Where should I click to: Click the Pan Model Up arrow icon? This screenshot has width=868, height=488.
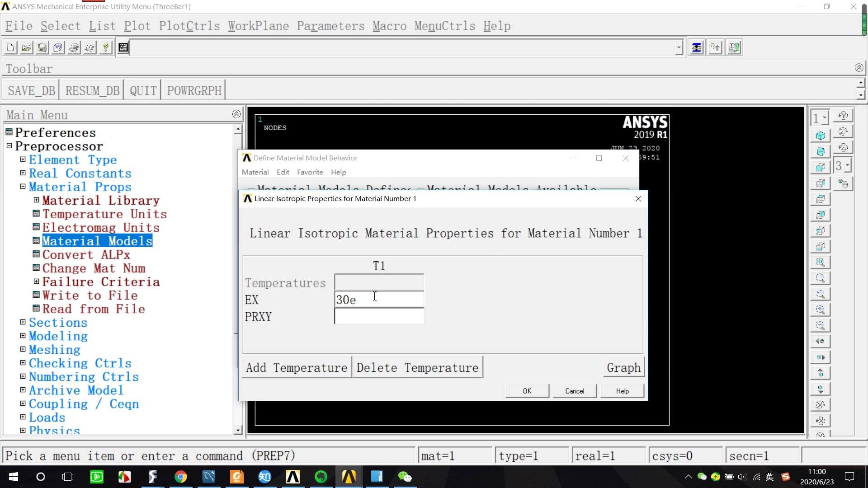click(x=821, y=373)
